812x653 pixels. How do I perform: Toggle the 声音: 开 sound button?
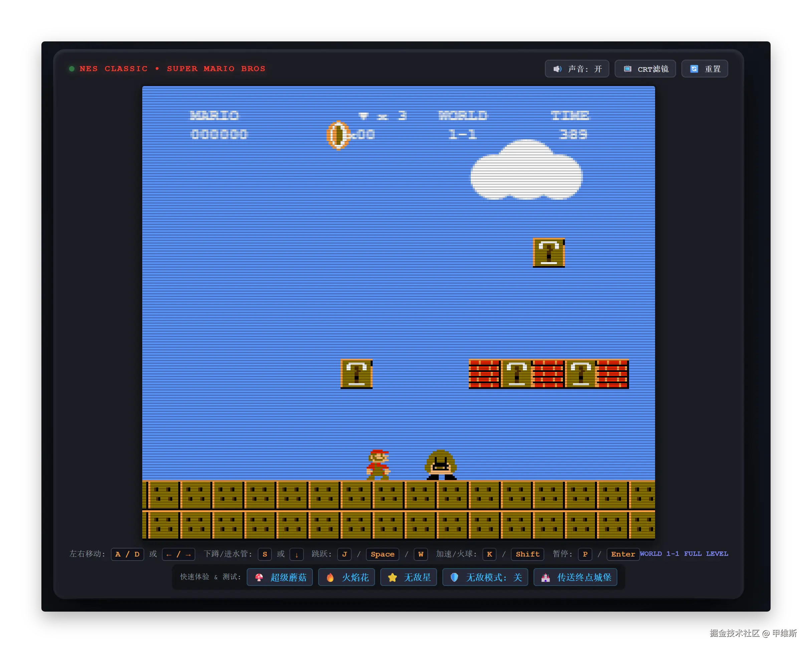coord(577,69)
